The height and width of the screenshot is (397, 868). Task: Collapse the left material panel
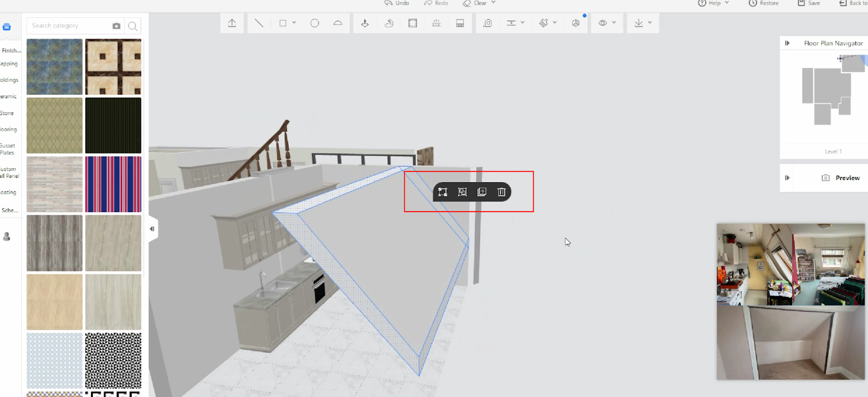point(152,229)
